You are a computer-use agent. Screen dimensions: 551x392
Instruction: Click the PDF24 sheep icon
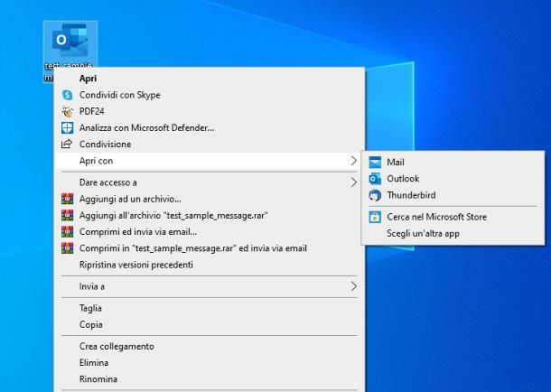tap(67, 111)
